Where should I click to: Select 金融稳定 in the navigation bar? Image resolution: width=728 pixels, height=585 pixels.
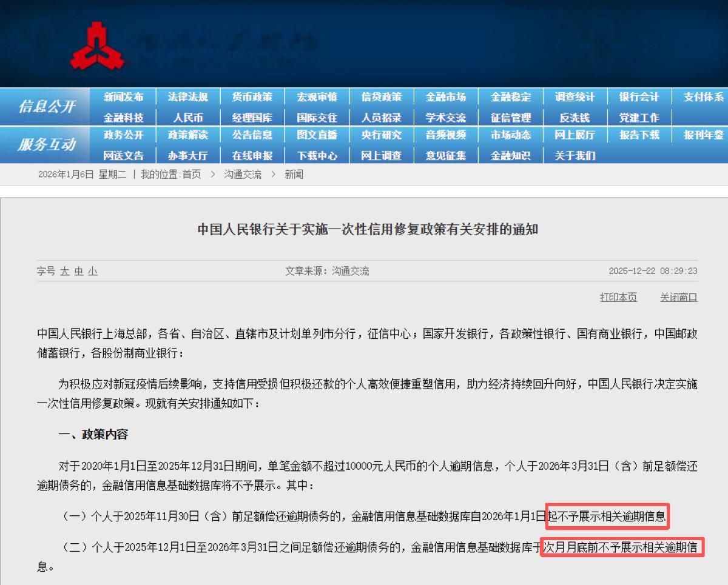[511, 97]
